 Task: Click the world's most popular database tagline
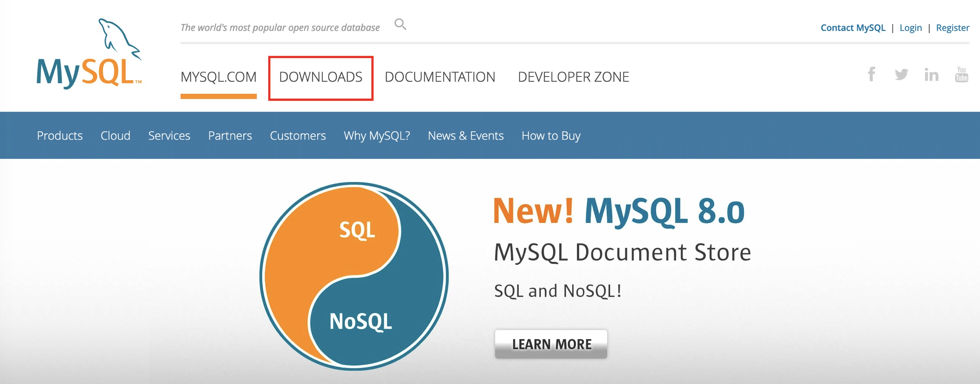click(280, 28)
